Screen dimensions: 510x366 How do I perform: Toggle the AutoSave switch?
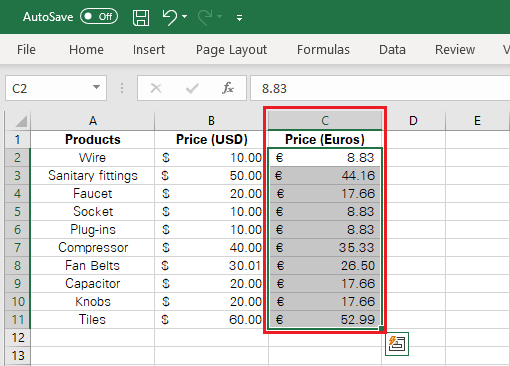tap(99, 17)
